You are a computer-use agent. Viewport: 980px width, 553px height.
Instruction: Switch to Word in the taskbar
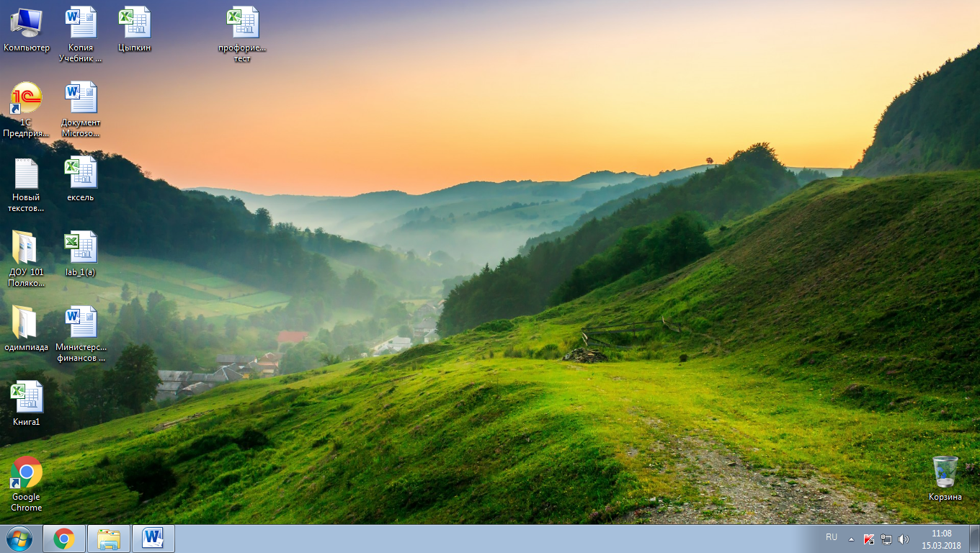point(153,539)
